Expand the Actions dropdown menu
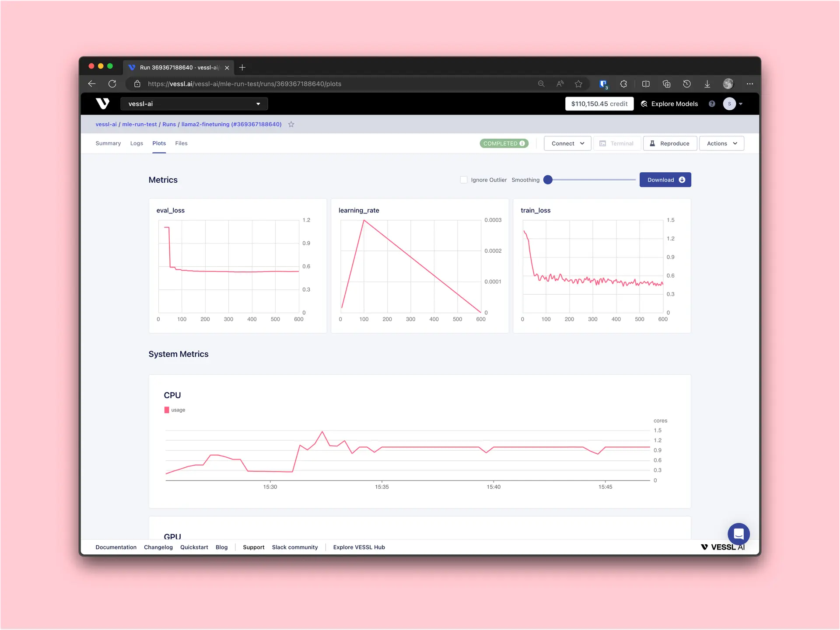 tap(721, 143)
